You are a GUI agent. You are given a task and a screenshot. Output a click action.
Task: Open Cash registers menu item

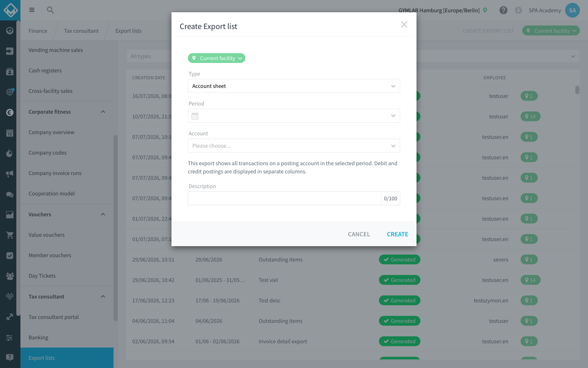tap(67, 70)
